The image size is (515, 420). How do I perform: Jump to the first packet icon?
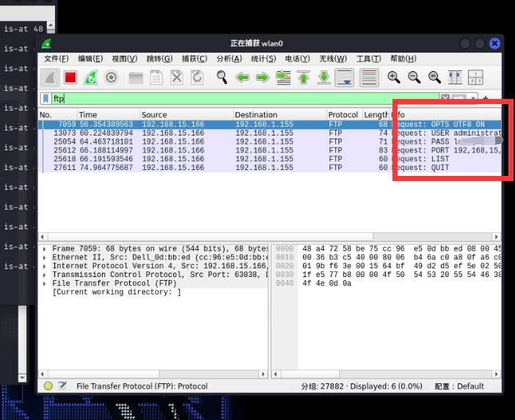click(304, 77)
